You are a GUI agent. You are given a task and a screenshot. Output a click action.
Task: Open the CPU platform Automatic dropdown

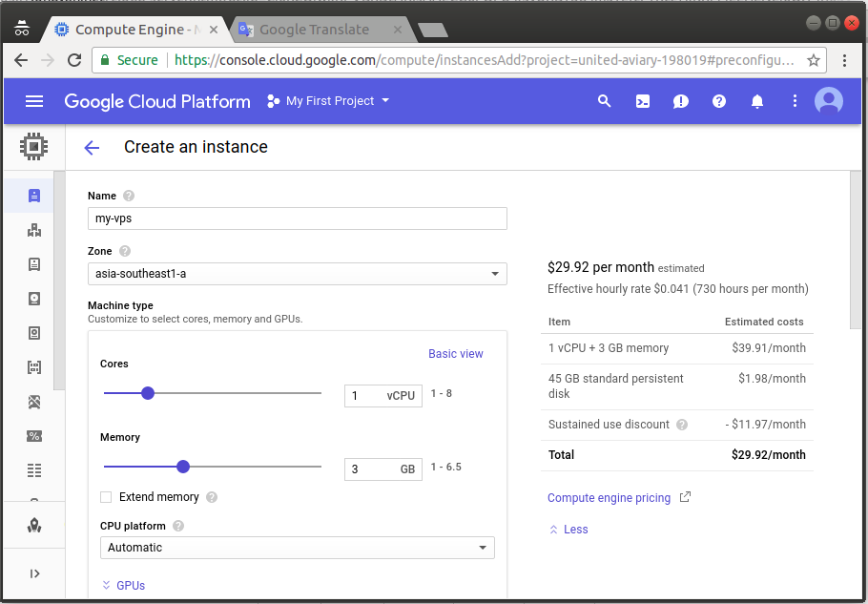(298, 548)
